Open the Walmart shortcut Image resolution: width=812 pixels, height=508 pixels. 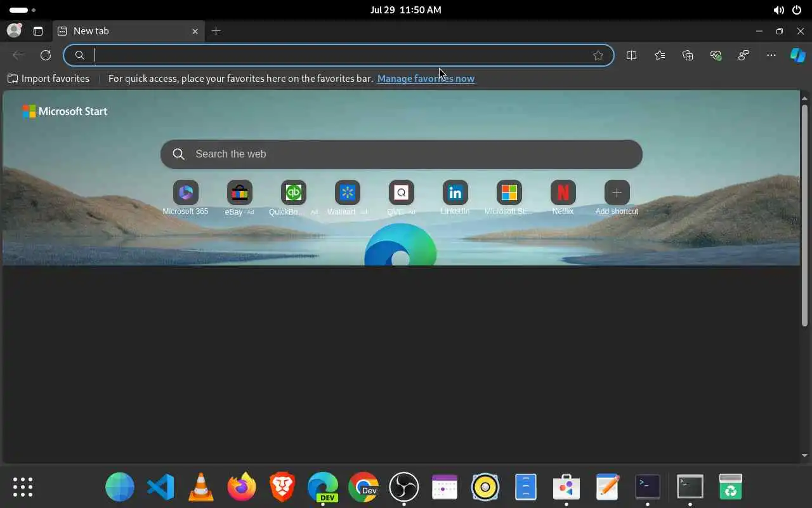tap(347, 198)
